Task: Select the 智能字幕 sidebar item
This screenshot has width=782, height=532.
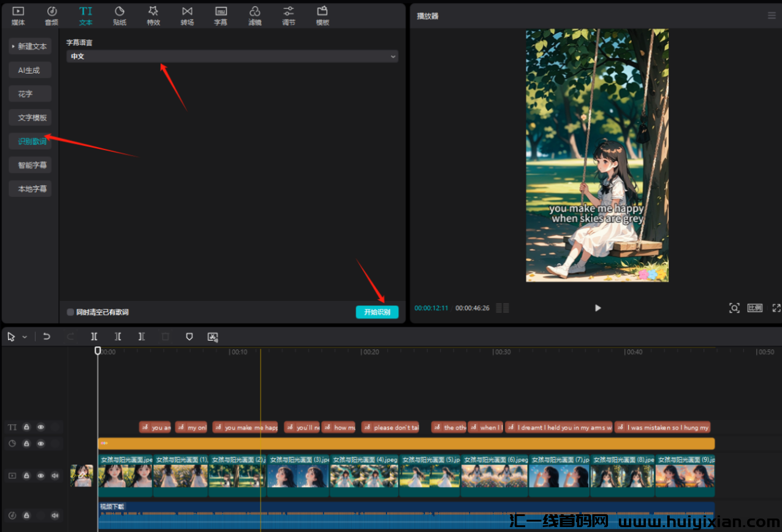Action: [x=30, y=165]
